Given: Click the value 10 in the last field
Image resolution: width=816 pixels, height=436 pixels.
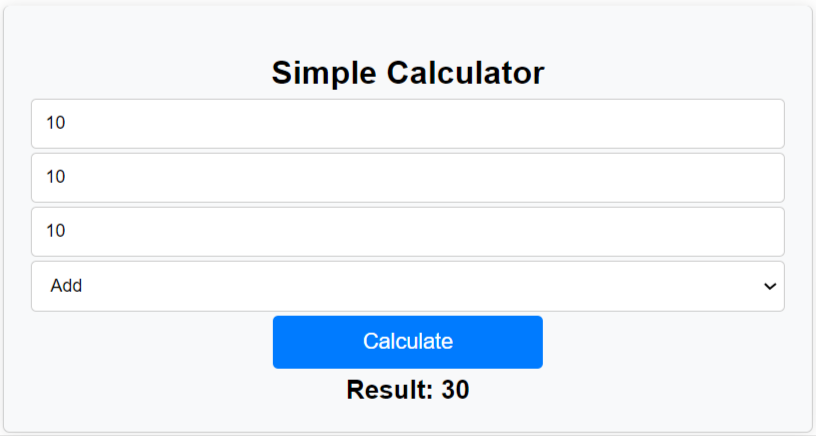Looking at the screenshot, I should [56, 232].
